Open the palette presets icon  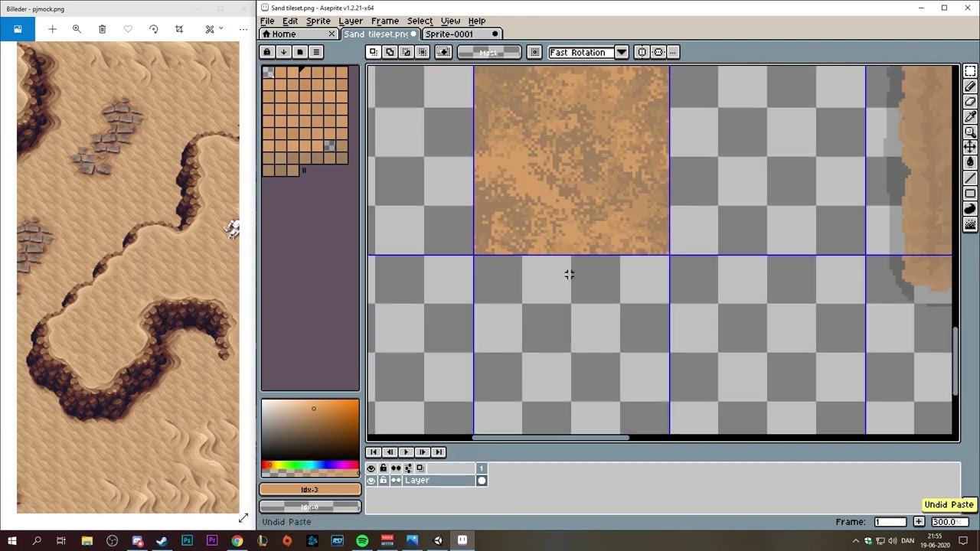click(x=299, y=52)
